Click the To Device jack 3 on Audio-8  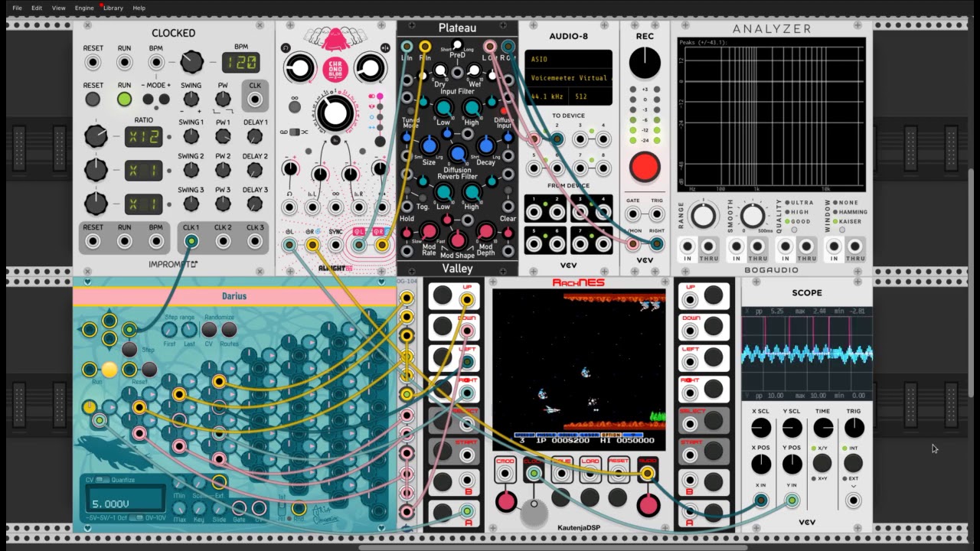[580, 139]
